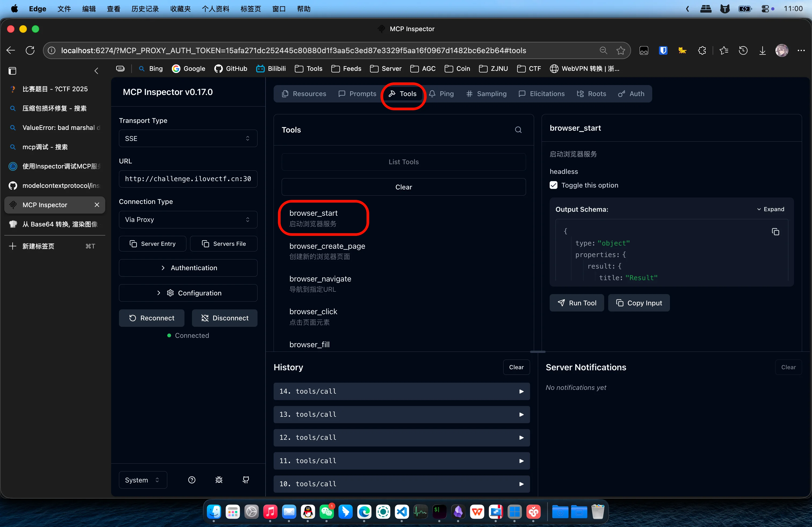Viewport: 812px width, 527px height.
Task: Open the Transport Type SSE dropdown
Action: click(188, 138)
